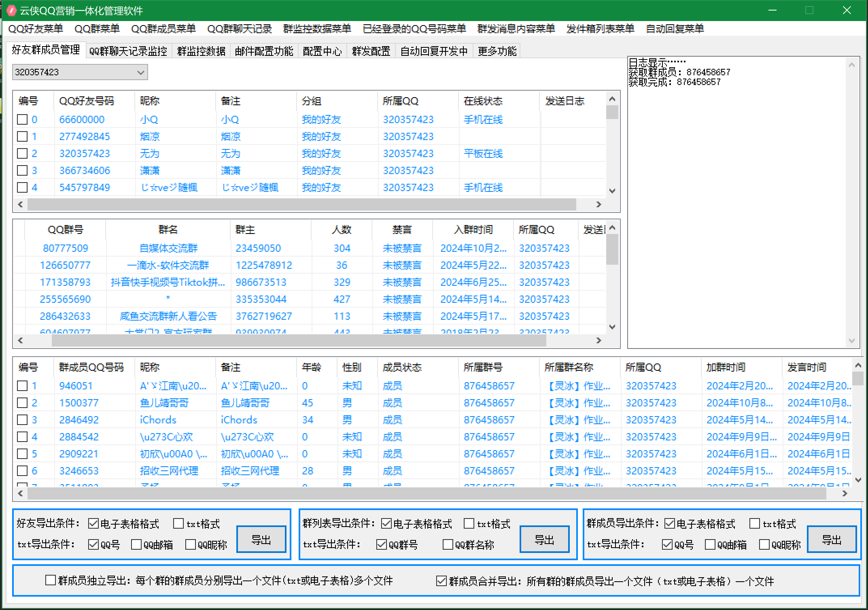Click friend table down scroll arrow
The image size is (868, 610).
[612, 191]
